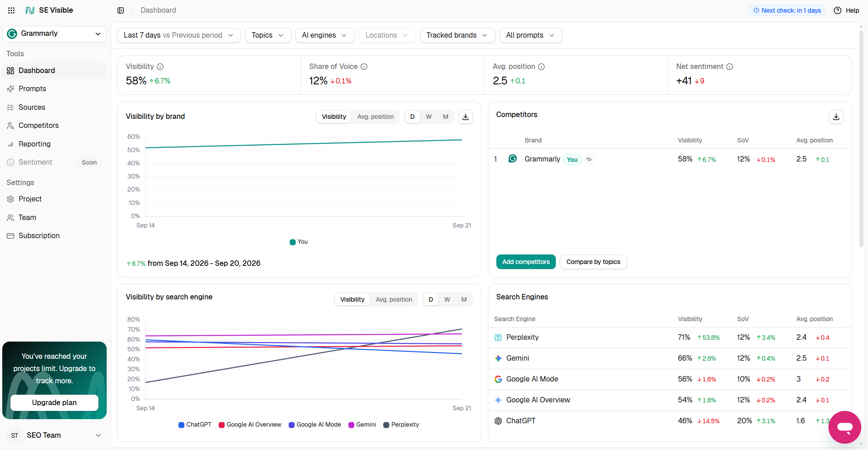The height and width of the screenshot is (450, 868).
Task: Click the Next check in 1 days badge
Action: click(x=787, y=10)
